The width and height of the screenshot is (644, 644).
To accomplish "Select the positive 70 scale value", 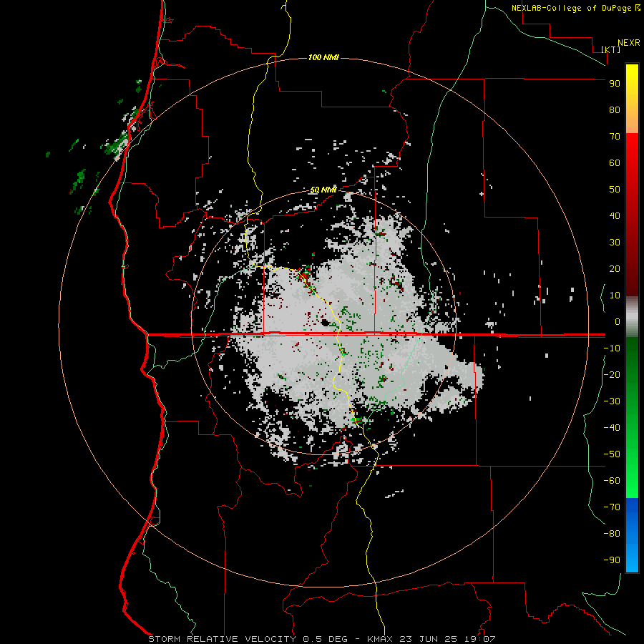I will 615,137.
